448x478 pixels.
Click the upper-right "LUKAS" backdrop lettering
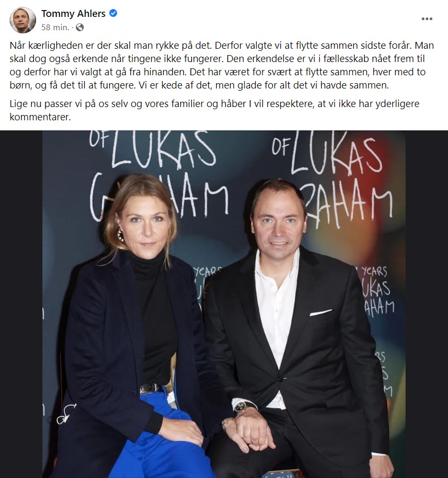point(336,154)
